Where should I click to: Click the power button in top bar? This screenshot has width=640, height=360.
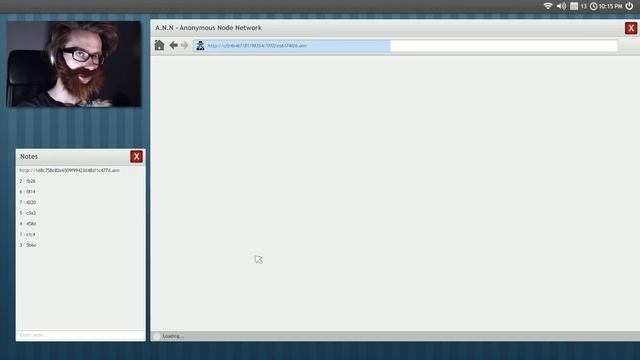pyautogui.click(x=629, y=6)
